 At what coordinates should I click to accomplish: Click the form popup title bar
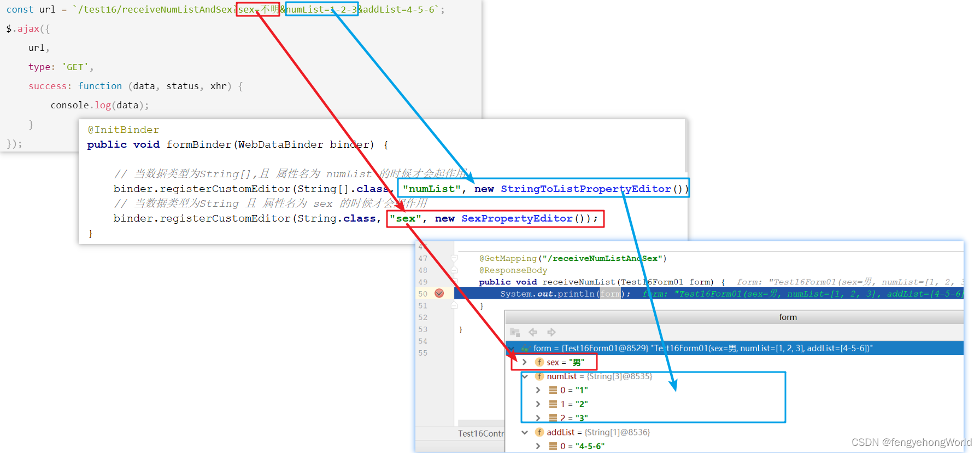734,317
